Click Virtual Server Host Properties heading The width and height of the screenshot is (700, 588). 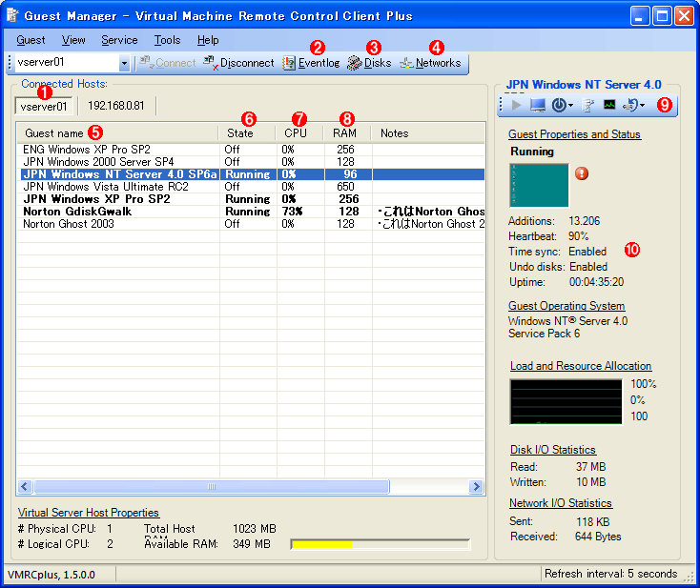89,513
